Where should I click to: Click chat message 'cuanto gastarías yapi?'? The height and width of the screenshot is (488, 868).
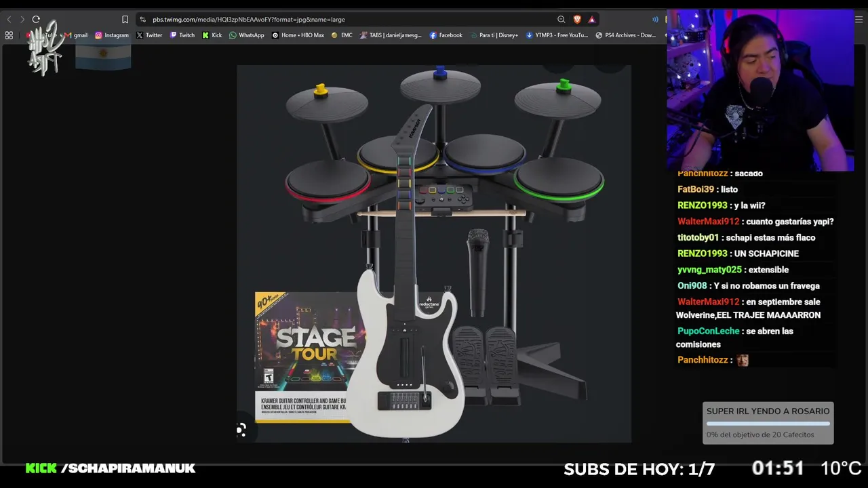click(790, 222)
